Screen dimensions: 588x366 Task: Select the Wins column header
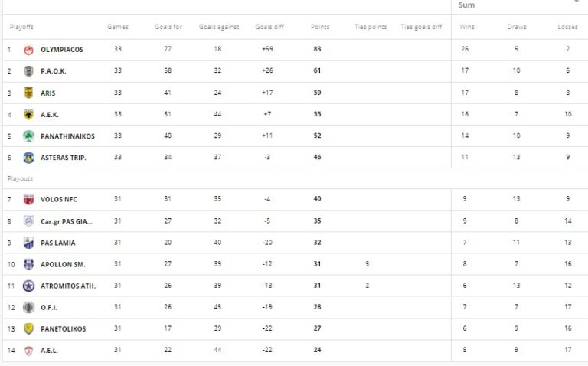(x=467, y=27)
